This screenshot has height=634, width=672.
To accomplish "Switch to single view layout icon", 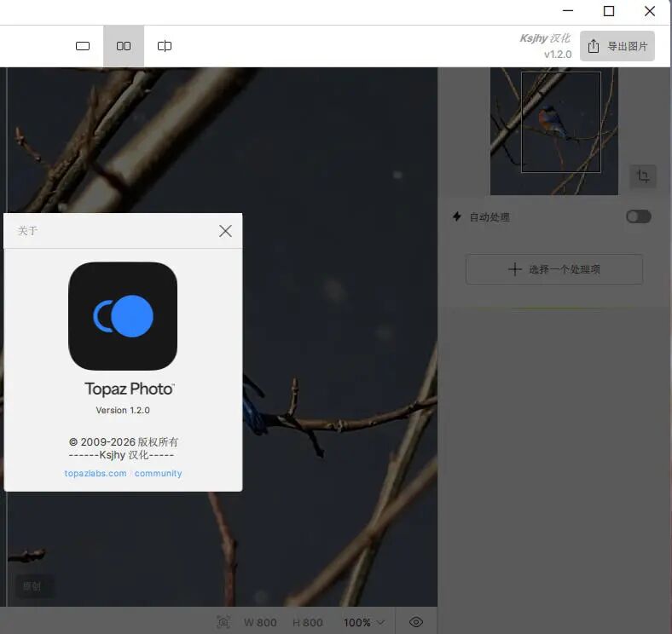I will tap(83, 46).
